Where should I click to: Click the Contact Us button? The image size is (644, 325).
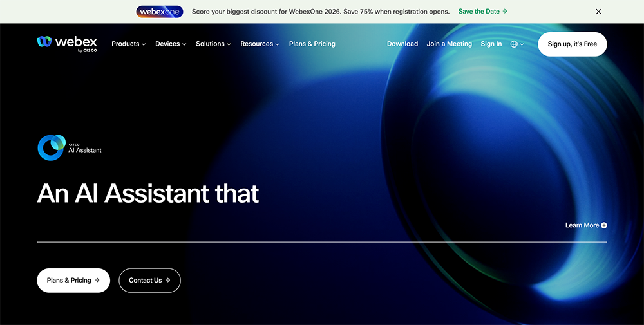coord(149,280)
